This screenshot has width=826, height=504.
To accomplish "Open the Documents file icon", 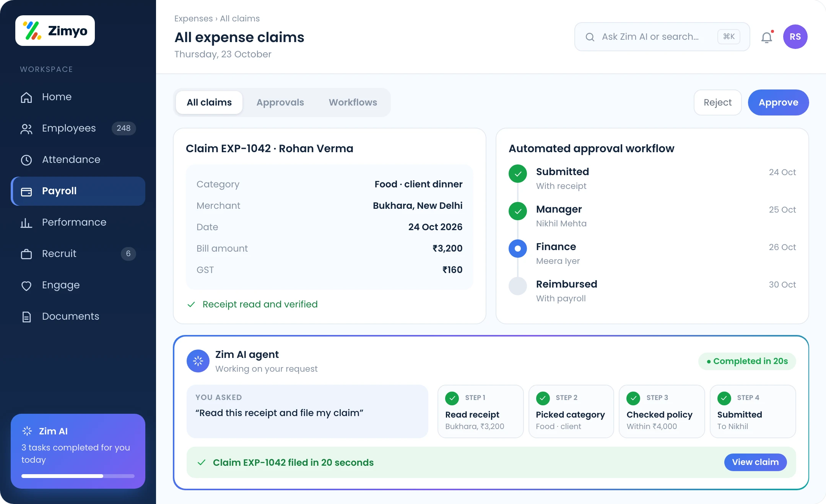I will click(26, 317).
